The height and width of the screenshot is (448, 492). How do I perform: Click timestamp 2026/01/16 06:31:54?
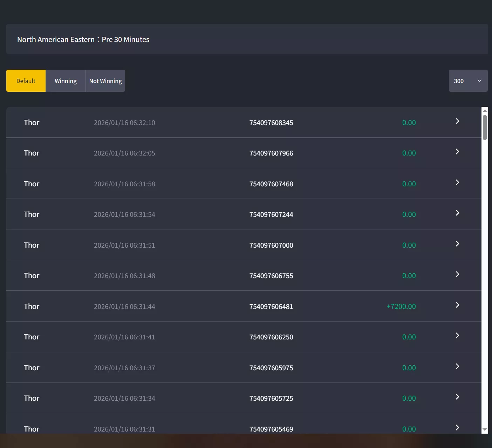point(124,215)
